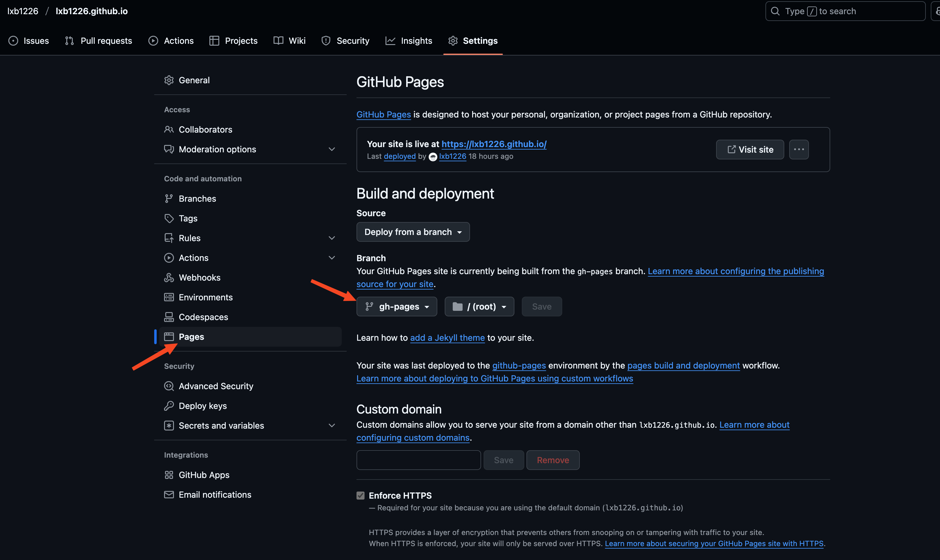Click the Type / to search box
The width and height of the screenshot is (940, 560).
click(x=845, y=11)
